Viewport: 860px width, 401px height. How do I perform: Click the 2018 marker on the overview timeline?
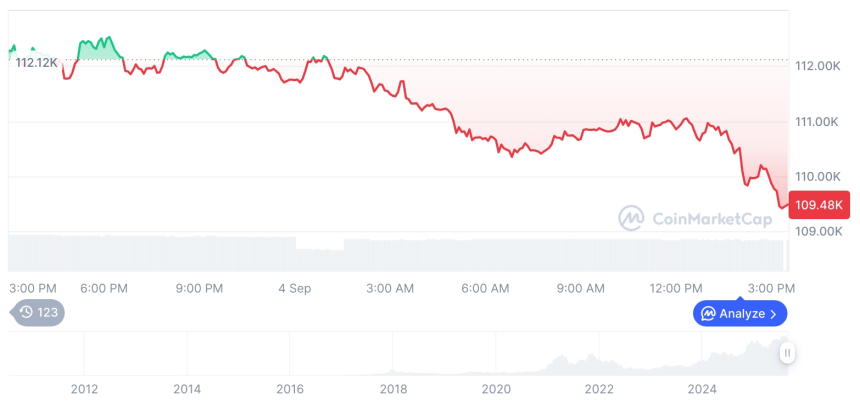(x=393, y=388)
